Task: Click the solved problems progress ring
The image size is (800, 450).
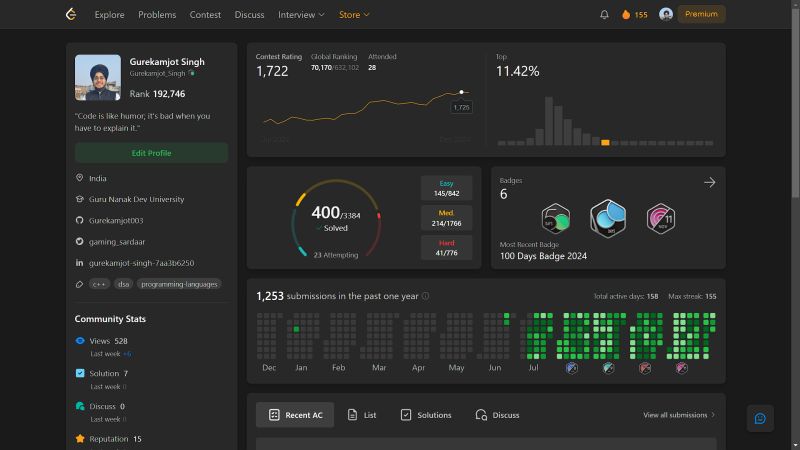Action: click(336, 218)
